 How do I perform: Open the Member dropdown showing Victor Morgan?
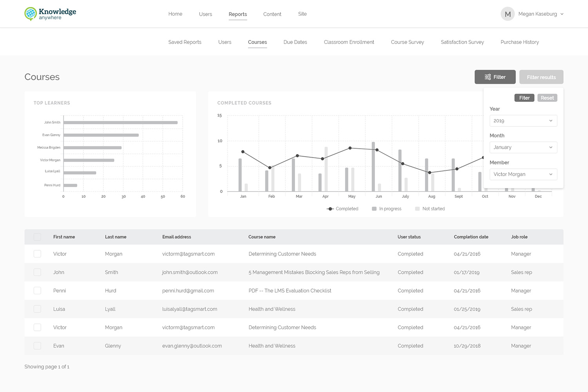click(x=523, y=174)
